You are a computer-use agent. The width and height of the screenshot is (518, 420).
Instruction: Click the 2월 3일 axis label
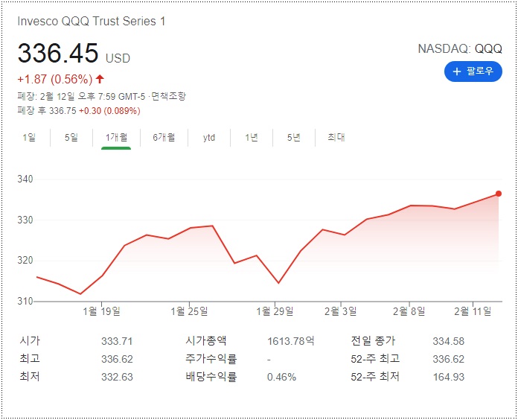pyautogui.click(x=341, y=311)
